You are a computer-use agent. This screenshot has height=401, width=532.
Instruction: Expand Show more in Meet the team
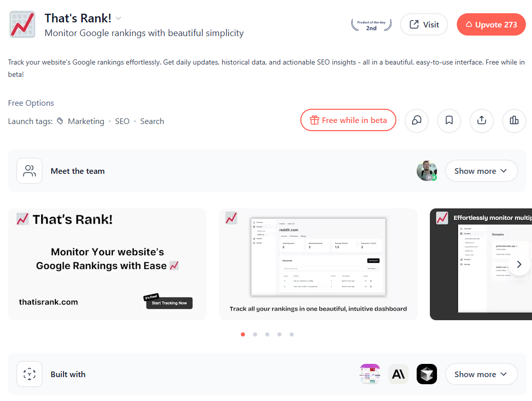point(481,171)
